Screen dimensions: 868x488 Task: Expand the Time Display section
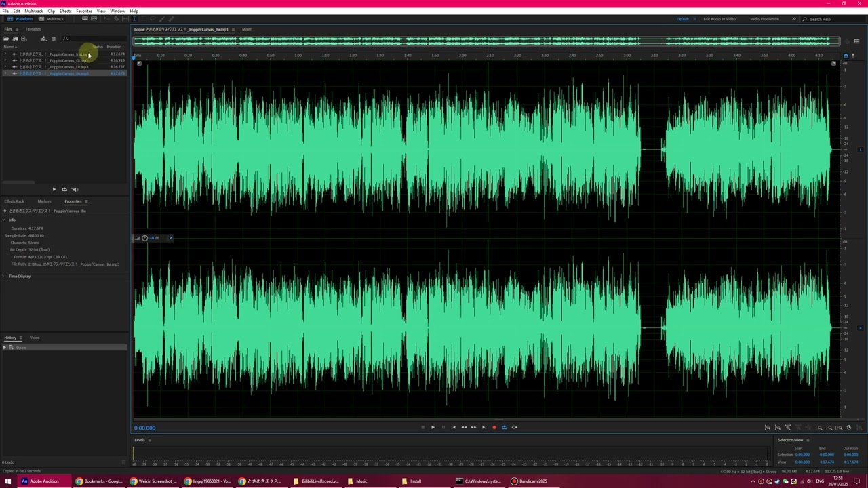tap(3, 277)
